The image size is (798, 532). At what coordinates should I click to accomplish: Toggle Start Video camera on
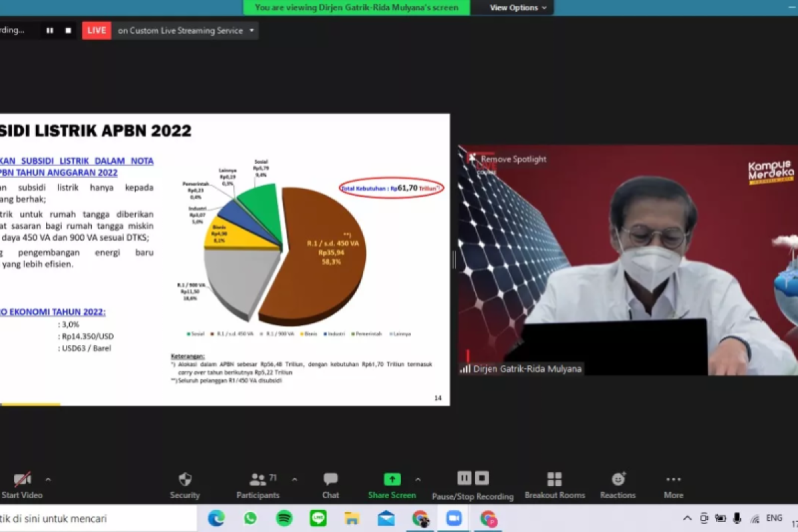click(x=22, y=479)
